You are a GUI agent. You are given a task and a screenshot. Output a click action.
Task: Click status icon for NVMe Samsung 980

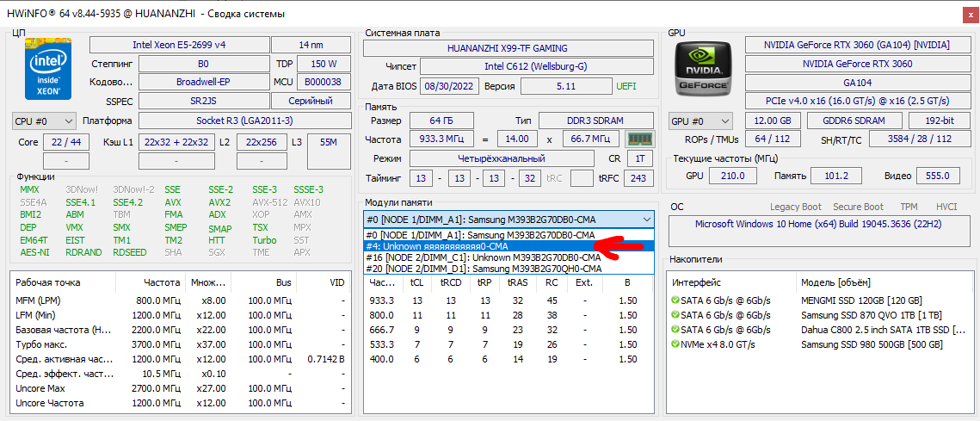point(675,344)
